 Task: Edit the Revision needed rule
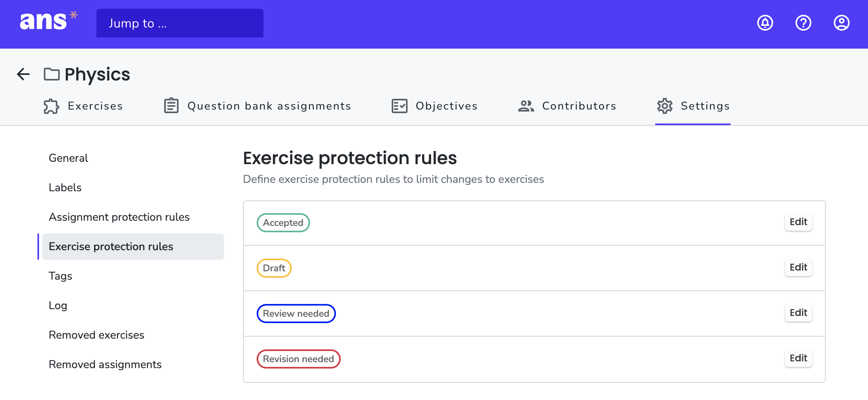tap(798, 358)
